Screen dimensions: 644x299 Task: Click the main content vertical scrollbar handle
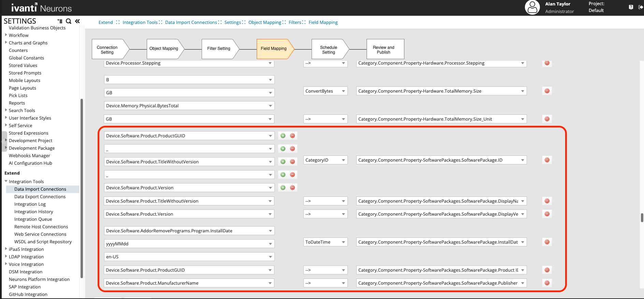coord(642,218)
